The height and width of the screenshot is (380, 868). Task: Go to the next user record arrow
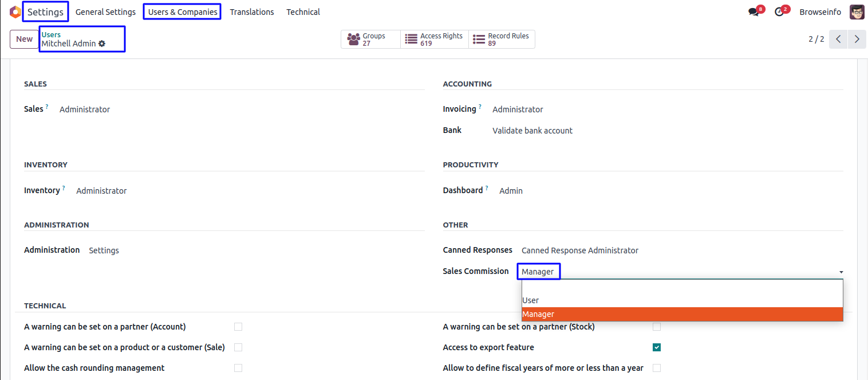coord(857,39)
